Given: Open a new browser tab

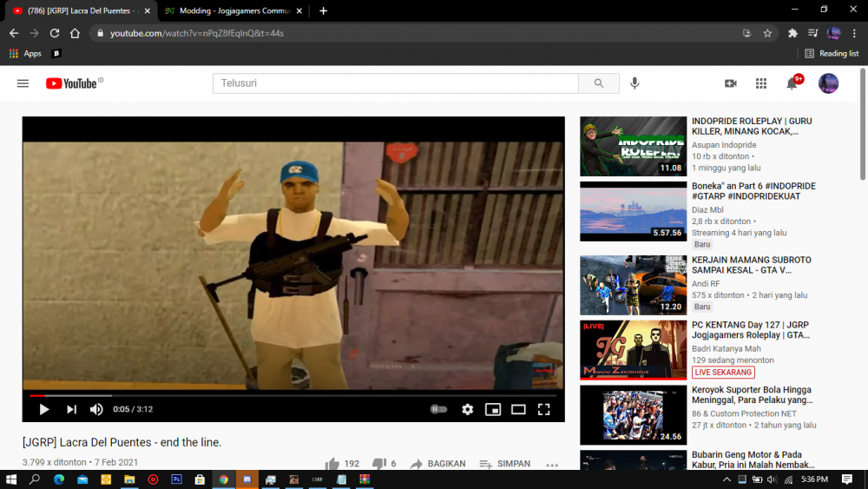Looking at the screenshot, I should (x=323, y=10).
